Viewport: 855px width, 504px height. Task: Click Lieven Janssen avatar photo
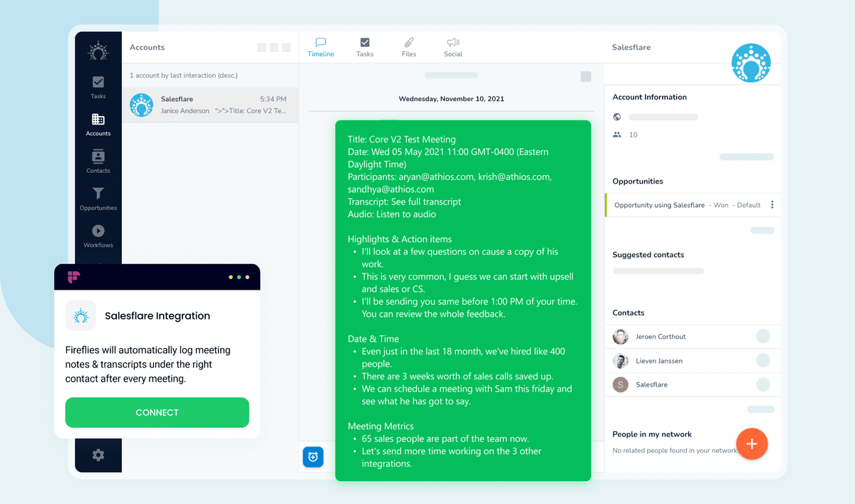(621, 361)
